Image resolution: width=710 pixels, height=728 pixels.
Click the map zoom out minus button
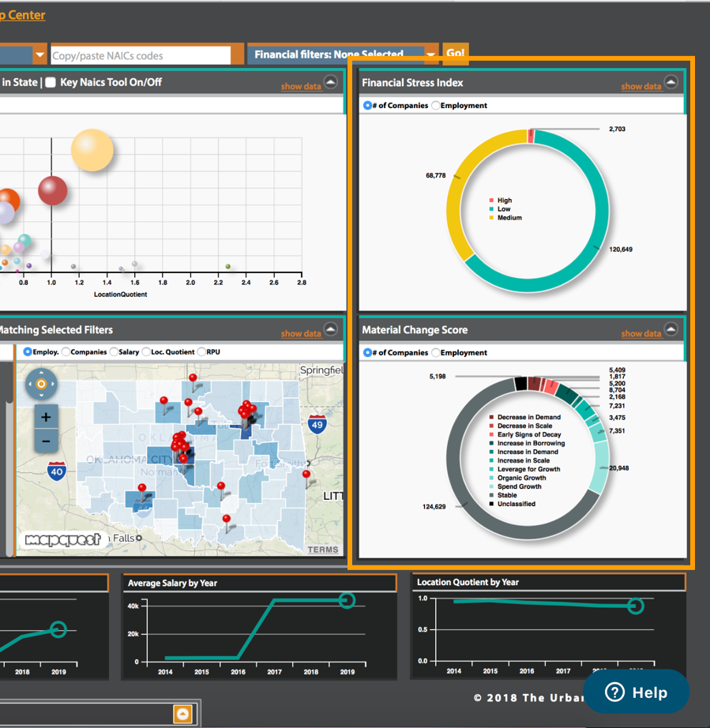[x=46, y=441]
